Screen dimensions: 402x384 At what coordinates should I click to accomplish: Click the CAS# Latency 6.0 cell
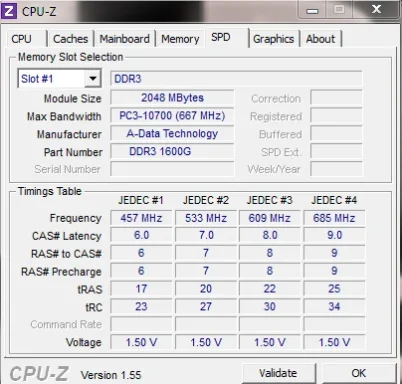141,235
